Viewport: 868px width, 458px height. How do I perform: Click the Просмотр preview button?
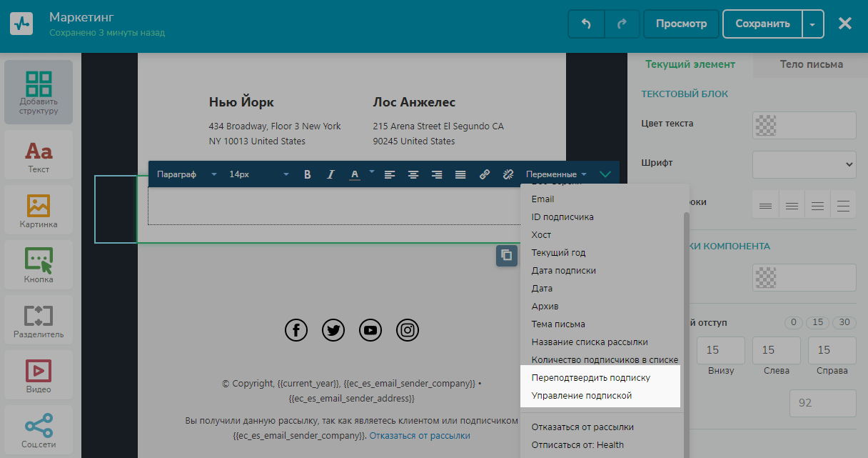click(x=681, y=24)
